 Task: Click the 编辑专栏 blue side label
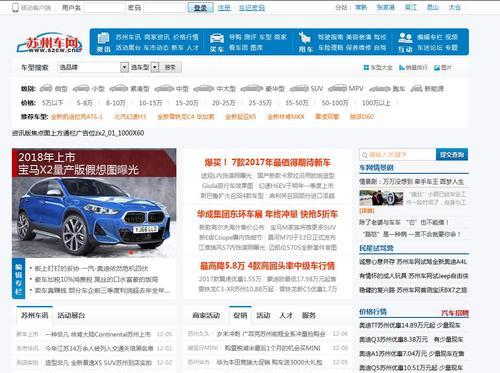[x=18, y=278]
